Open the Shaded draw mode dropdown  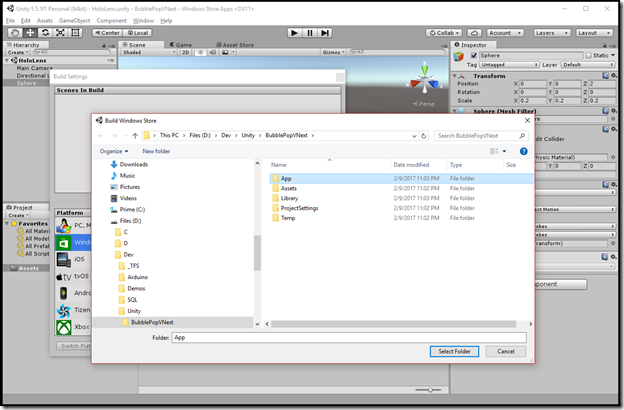pos(149,52)
